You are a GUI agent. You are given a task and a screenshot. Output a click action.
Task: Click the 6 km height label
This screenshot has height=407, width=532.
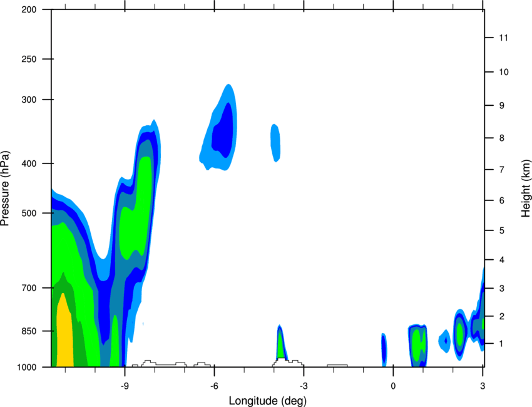(502, 200)
